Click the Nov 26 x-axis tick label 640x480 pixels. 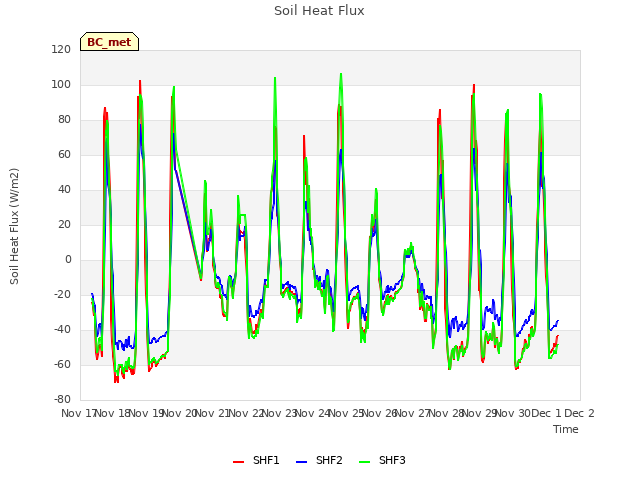tap(380, 413)
